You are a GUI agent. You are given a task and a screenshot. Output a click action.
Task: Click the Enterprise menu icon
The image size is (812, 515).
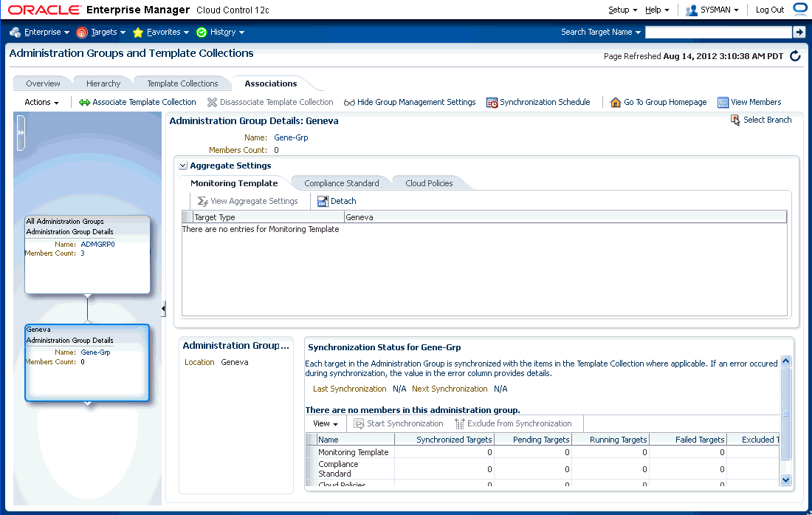pos(15,32)
